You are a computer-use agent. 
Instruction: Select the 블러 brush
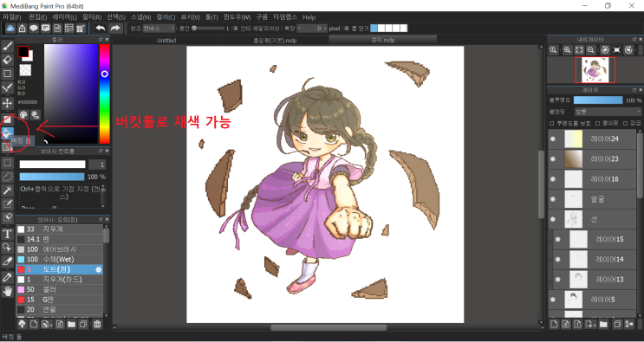click(59, 289)
